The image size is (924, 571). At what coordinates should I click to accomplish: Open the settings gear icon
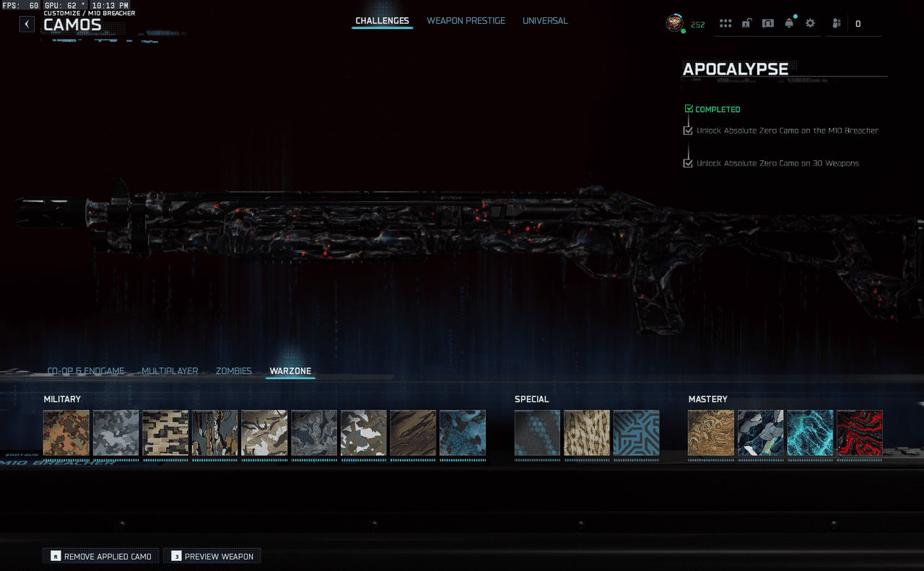(810, 24)
